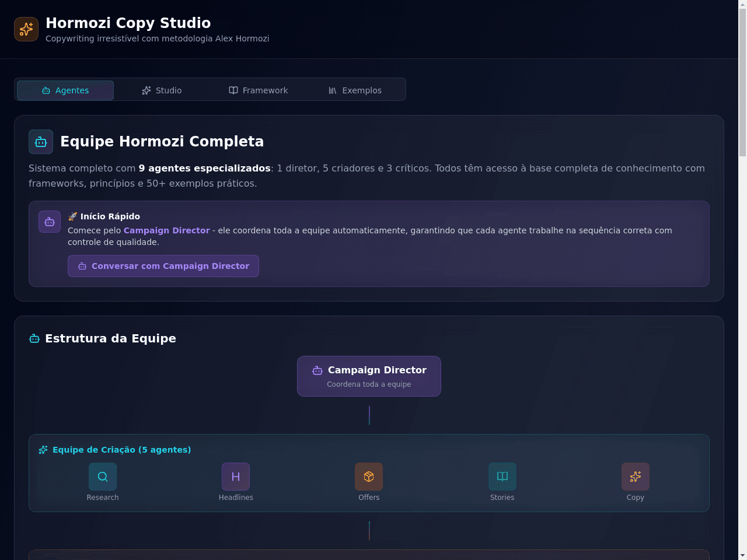Screen dimensions: 747x560
Task: Click Conversar com Campaign Director button
Action: coord(163,266)
